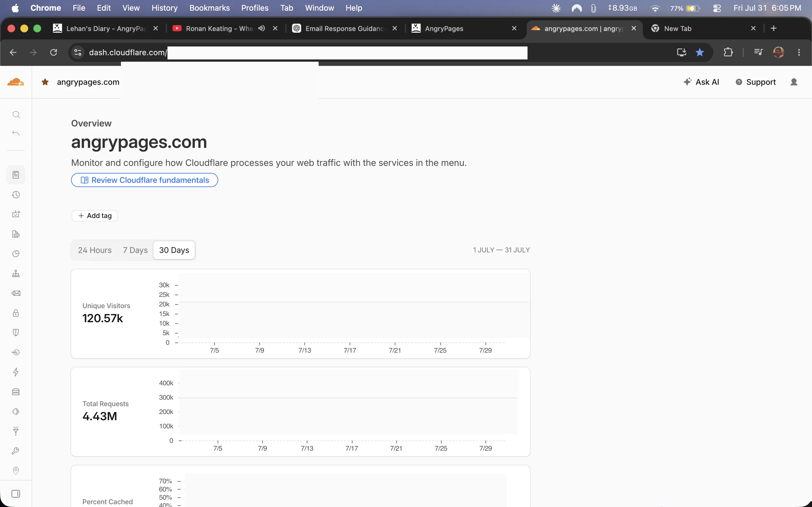
Task: Click the back arrow in Cloudflare sidebar
Action: pyautogui.click(x=16, y=134)
